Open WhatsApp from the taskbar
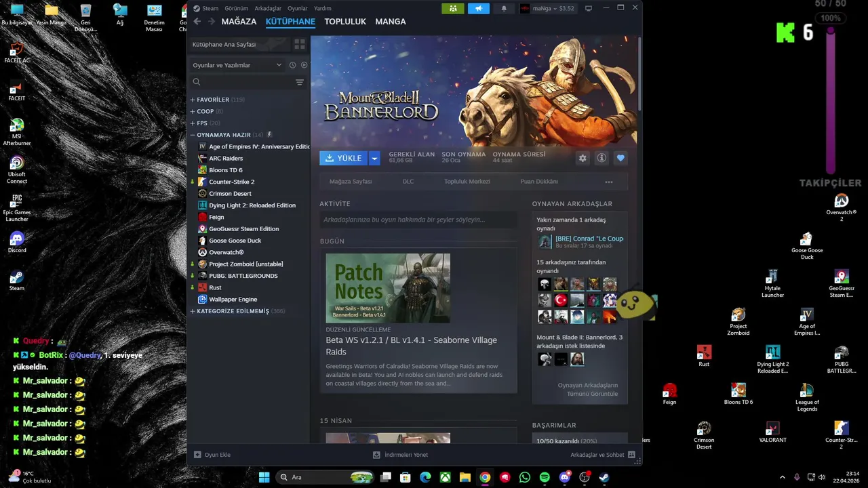The width and height of the screenshot is (868, 488). (525, 477)
